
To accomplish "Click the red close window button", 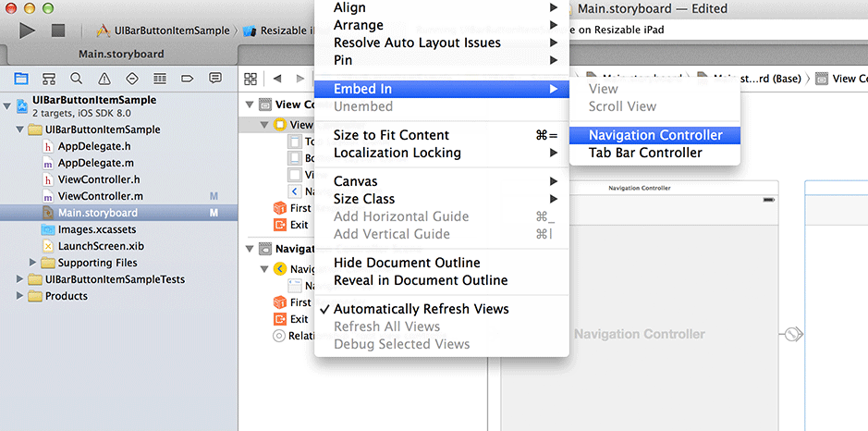I will pyautogui.click(x=10, y=8).
